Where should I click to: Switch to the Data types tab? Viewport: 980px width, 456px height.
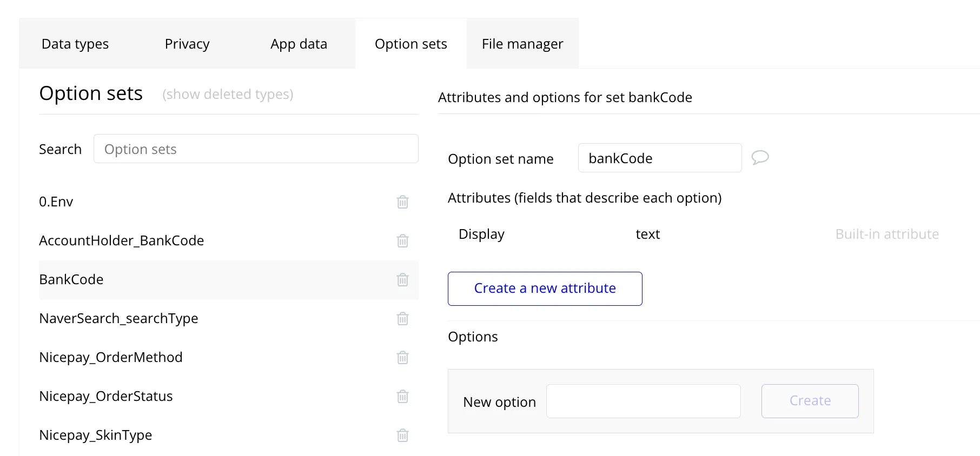coord(75,44)
